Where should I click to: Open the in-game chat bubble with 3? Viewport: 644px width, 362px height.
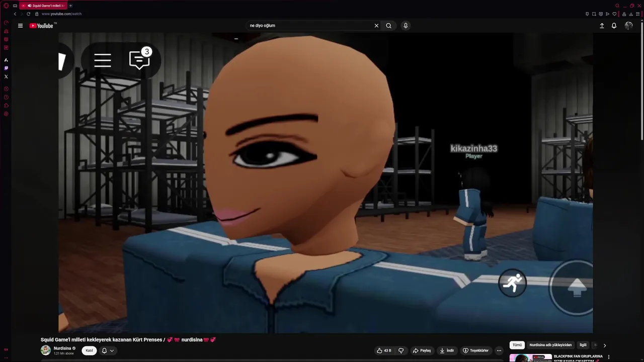pyautogui.click(x=140, y=60)
